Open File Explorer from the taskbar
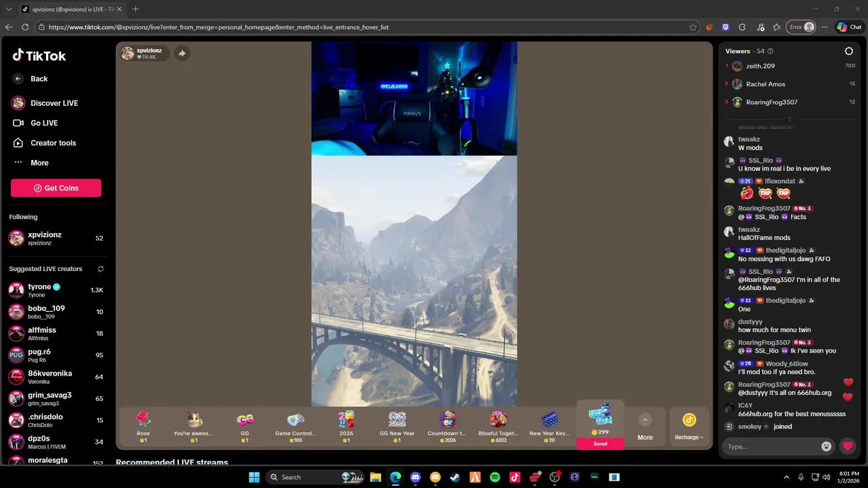The width and height of the screenshot is (868, 488). click(375, 477)
